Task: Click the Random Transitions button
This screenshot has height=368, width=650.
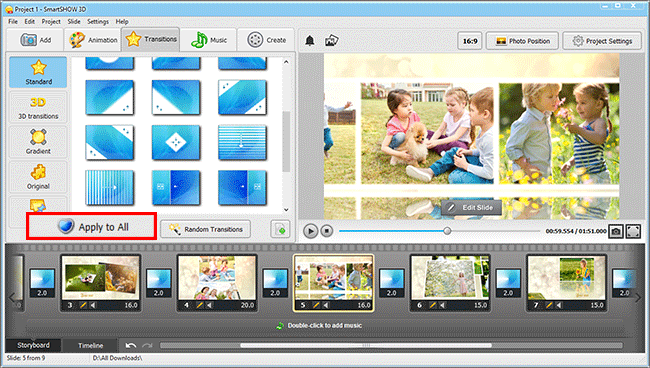Action: 206,229
